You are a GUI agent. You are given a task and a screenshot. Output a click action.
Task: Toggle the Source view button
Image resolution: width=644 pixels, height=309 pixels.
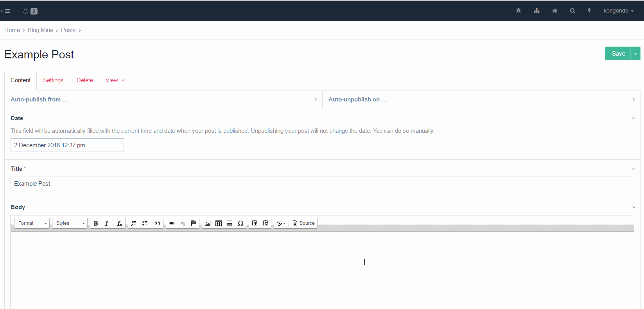[303, 223]
